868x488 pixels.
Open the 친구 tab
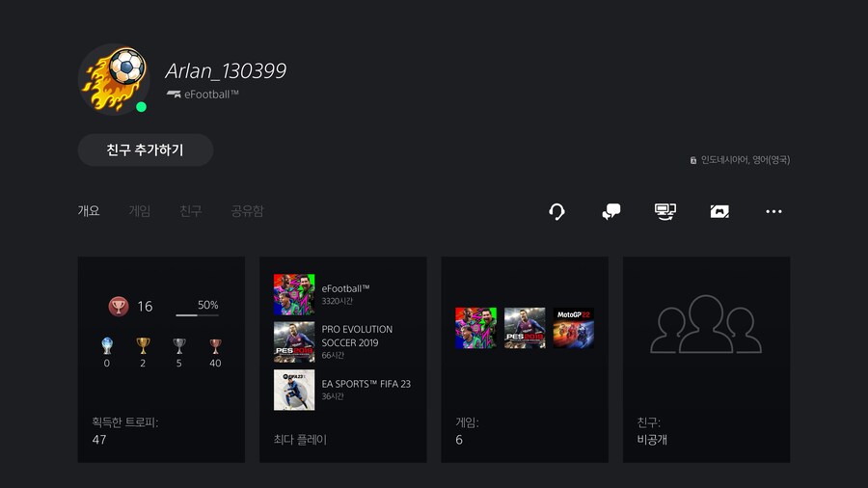tap(191, 211)
